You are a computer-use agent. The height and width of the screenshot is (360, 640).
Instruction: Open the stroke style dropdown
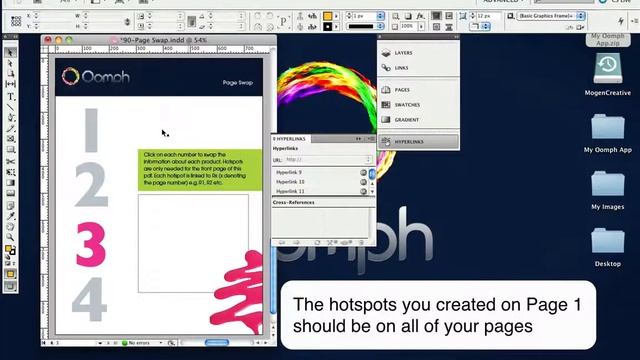click(380, 27)
